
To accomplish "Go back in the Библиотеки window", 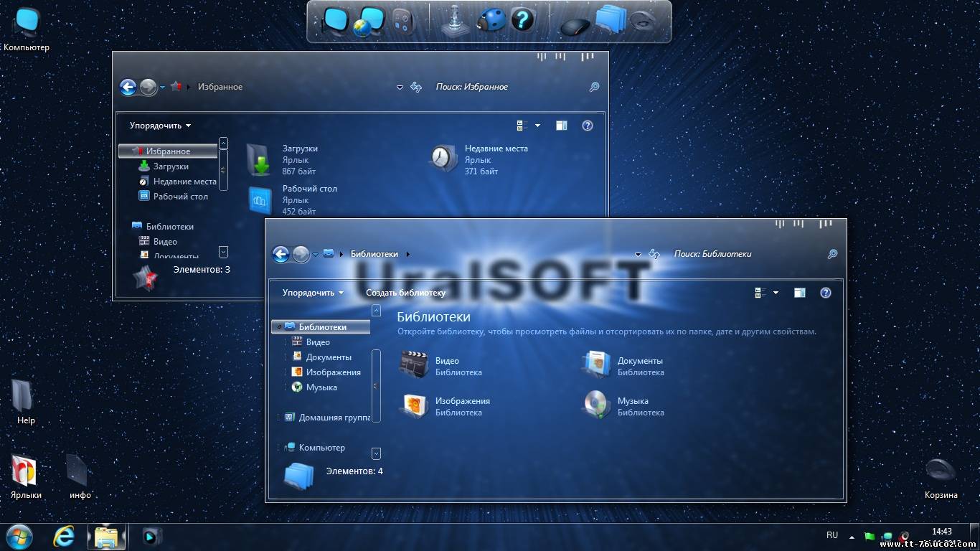I will click(x=281, y=254).
